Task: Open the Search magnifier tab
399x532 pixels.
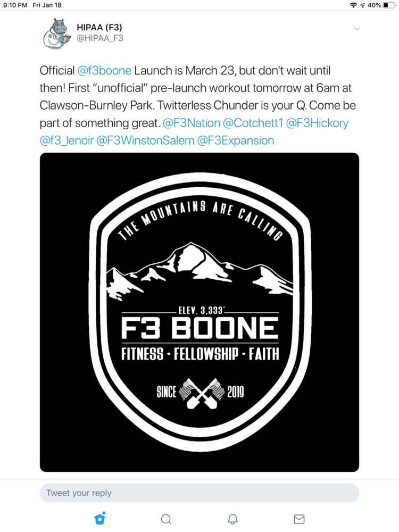Action: coord(166,519)
